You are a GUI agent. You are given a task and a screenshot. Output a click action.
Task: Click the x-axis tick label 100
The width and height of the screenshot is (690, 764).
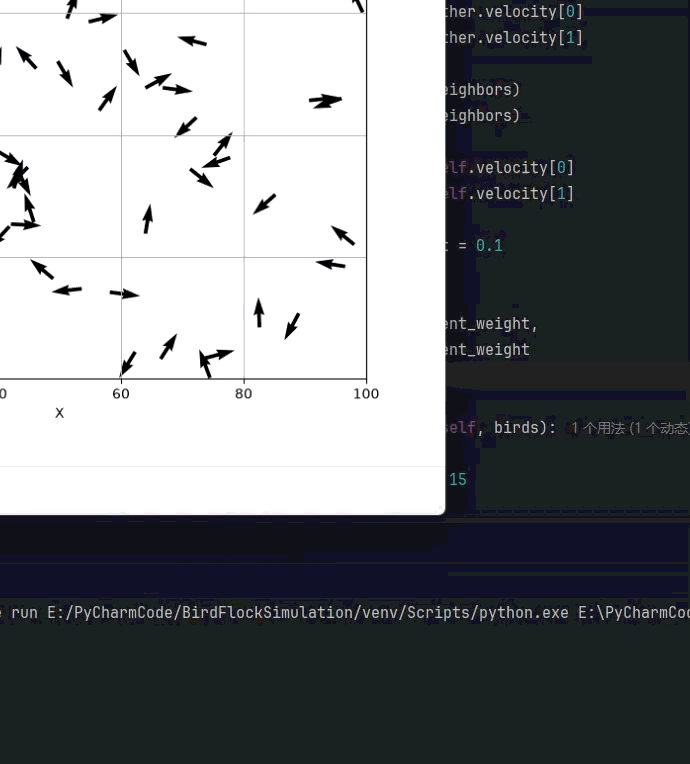coord(366,394)
